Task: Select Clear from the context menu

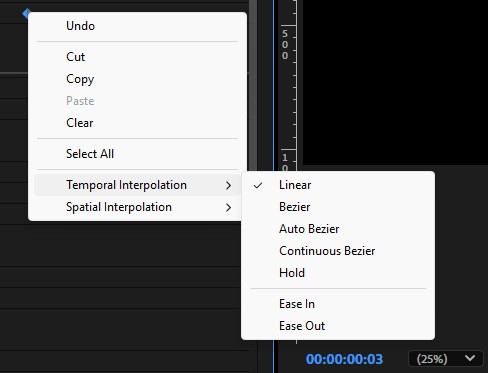Action: click(x=137, y=123)
